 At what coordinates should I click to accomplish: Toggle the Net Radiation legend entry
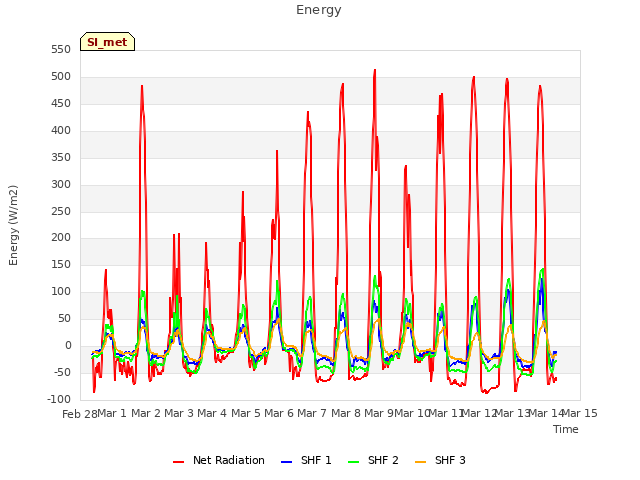coord(219,460)
